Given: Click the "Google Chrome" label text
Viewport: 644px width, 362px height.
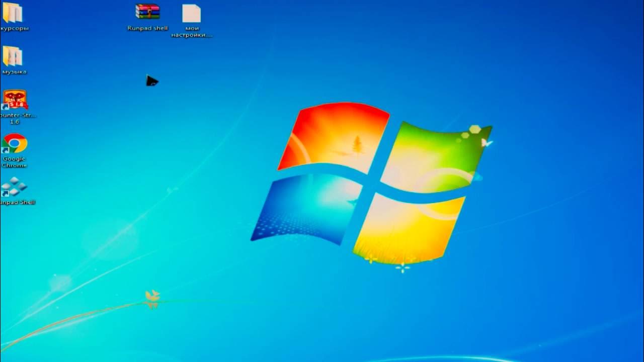Looking at the screenshot, I should pyautogui.click(x=14, y=162).
